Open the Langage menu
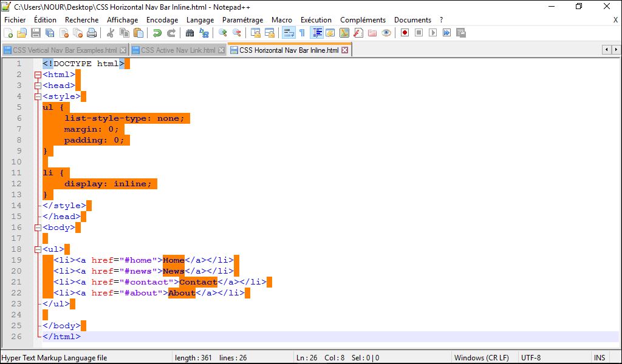 200,20
